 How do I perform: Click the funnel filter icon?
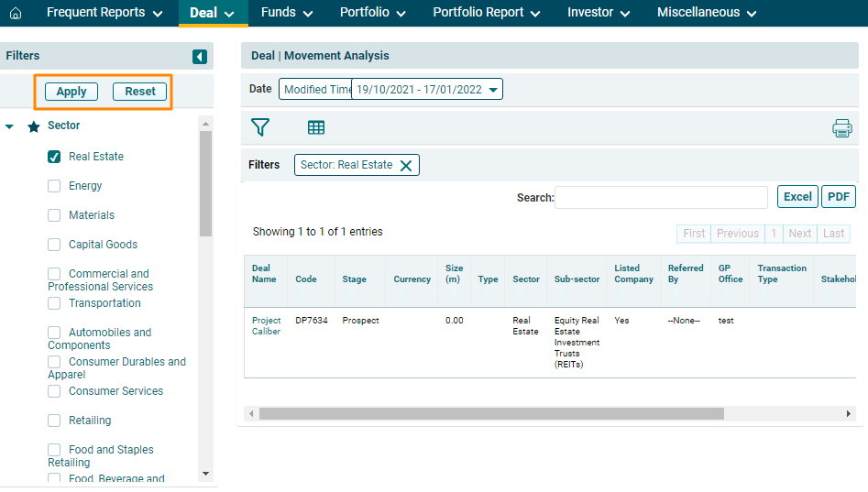[260, 127]
